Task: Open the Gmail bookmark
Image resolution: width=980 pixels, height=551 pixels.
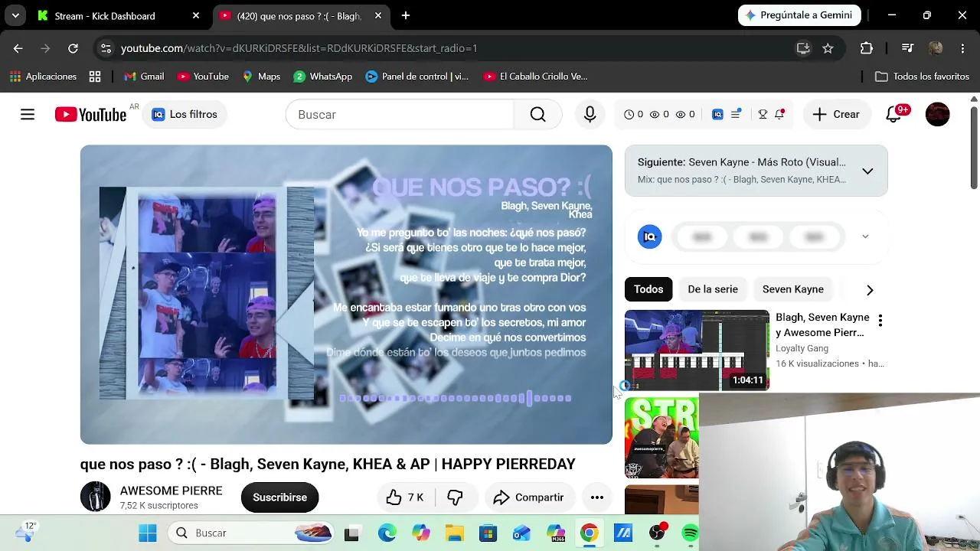Action: point(144,77)
